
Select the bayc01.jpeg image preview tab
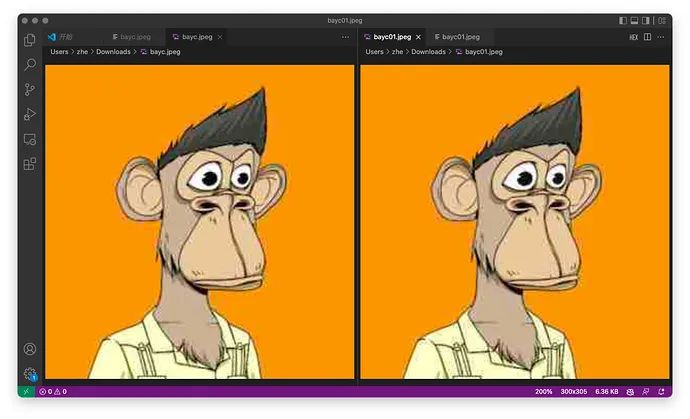(392, 37)
